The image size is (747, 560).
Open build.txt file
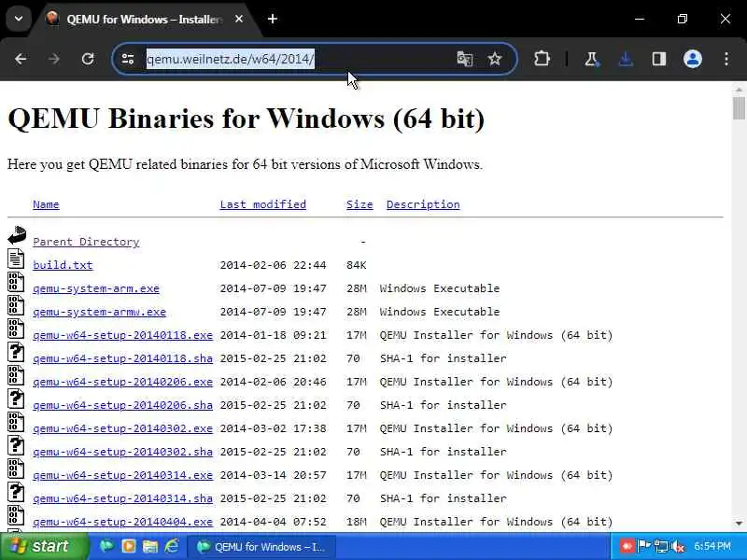tap(63, 265)
